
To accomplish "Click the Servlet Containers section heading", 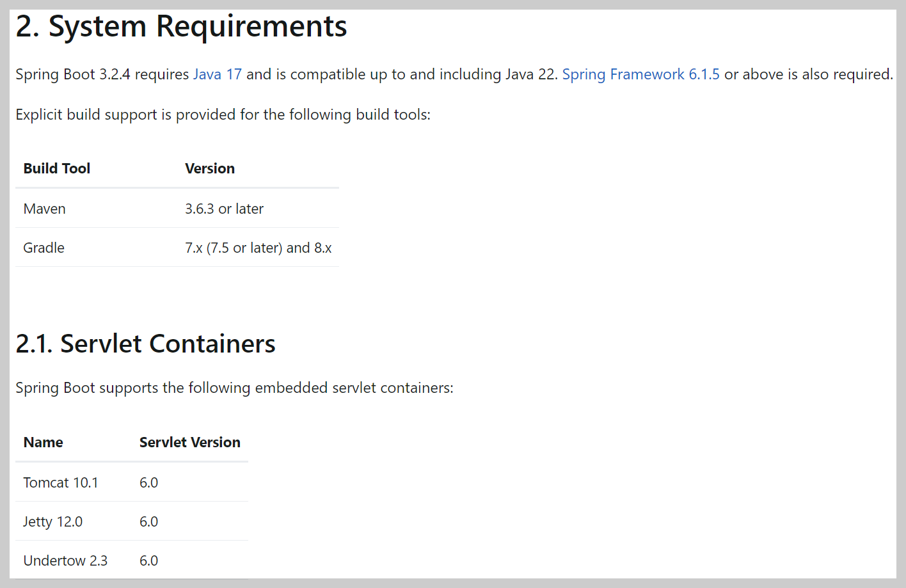I will [x=145, y=344].
